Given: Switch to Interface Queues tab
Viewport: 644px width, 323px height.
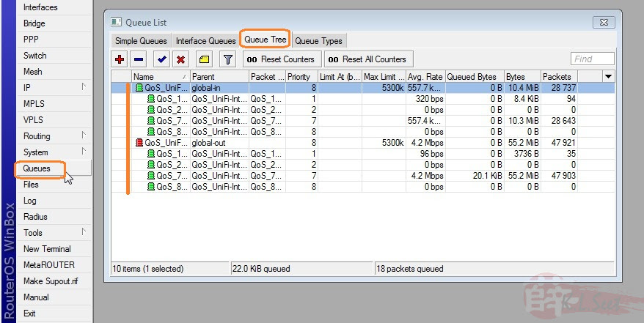Looking at the screenshot, I should (206, 41).
